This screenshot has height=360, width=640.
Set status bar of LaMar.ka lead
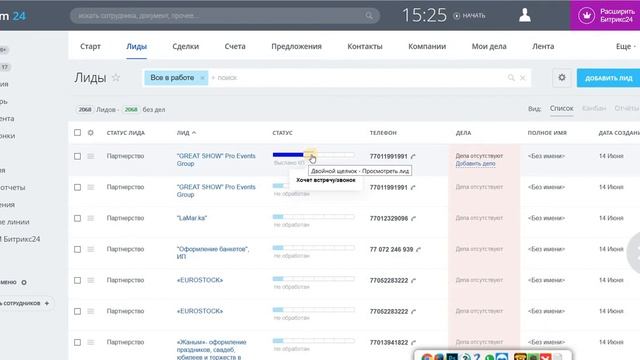pos(313,217)
